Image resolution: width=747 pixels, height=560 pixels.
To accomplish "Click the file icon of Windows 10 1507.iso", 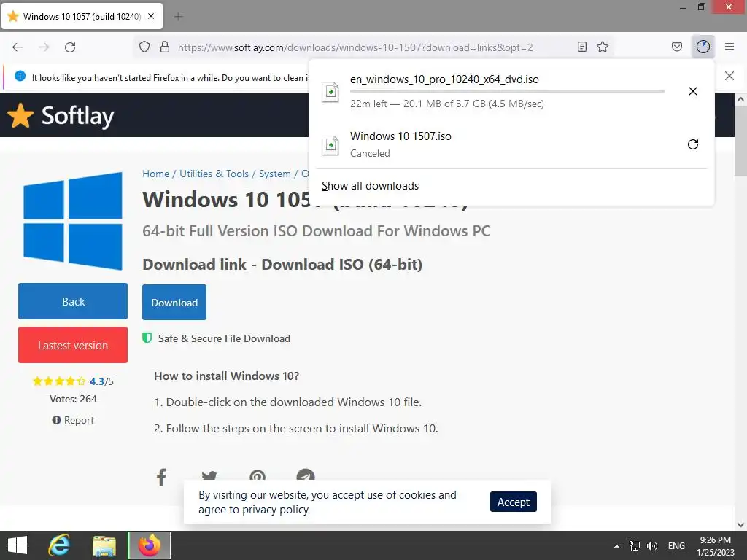I will pyautogui.click(x=330, y=145).
